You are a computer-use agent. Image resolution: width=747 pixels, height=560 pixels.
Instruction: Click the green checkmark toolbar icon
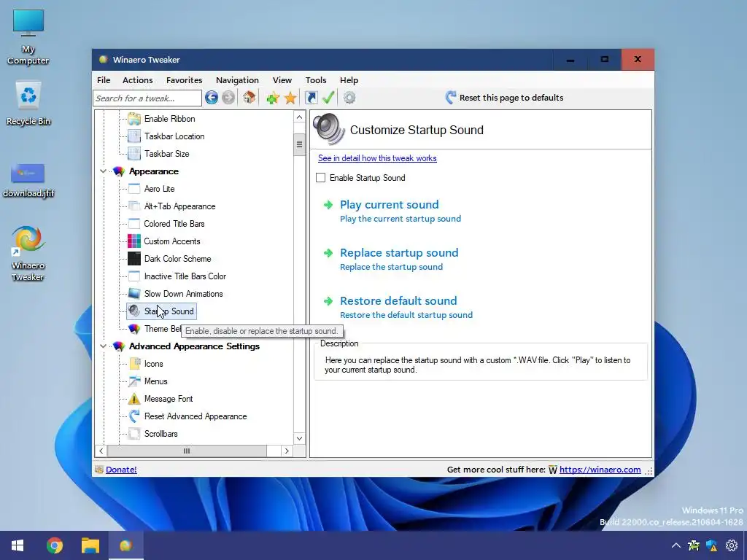pyautogui.click(x=328, y=98)
